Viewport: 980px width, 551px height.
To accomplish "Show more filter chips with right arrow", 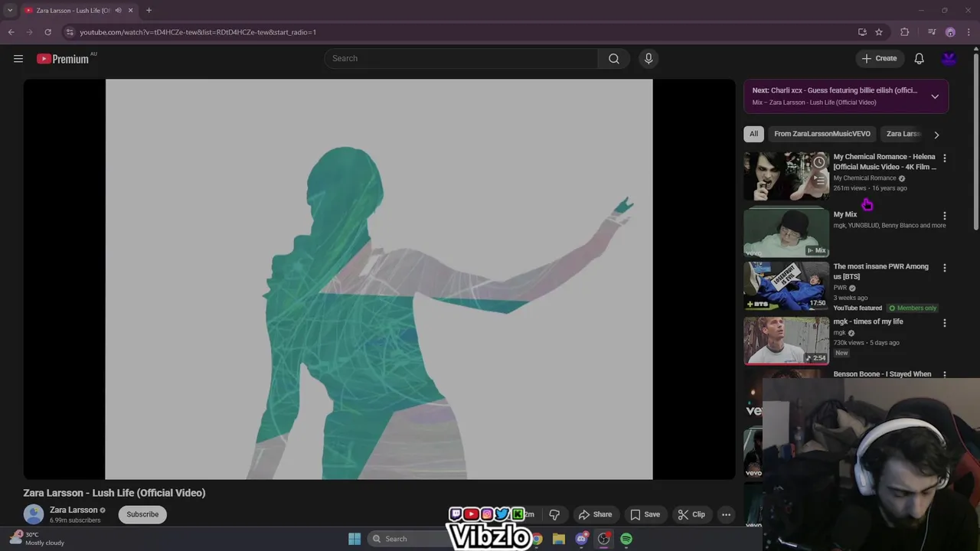I will pos(936,135).
